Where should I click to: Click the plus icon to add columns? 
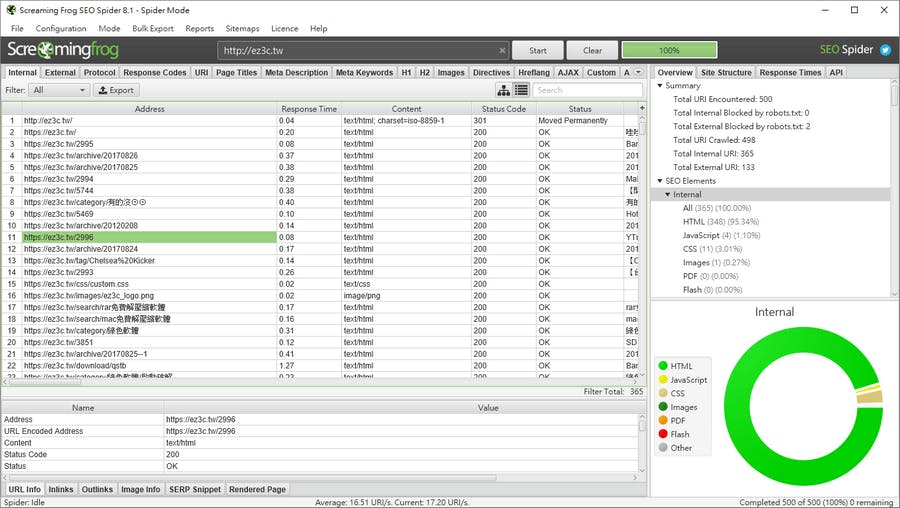[640, 108]
